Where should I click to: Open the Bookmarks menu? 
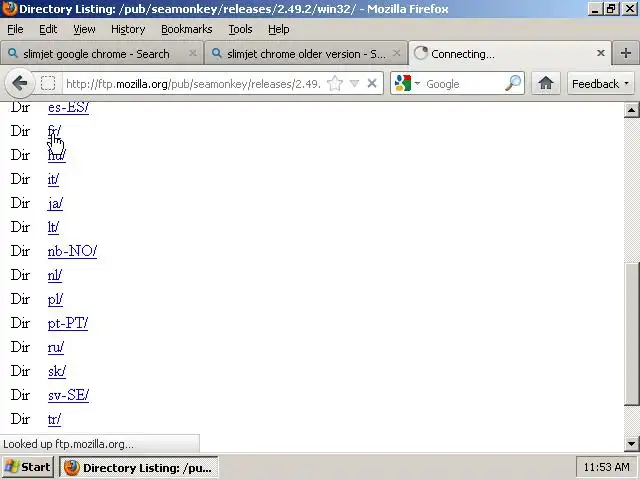coord(187,29)
